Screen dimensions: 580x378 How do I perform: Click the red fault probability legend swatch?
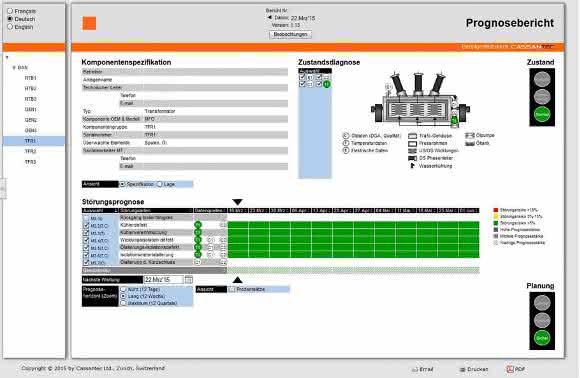496,210
